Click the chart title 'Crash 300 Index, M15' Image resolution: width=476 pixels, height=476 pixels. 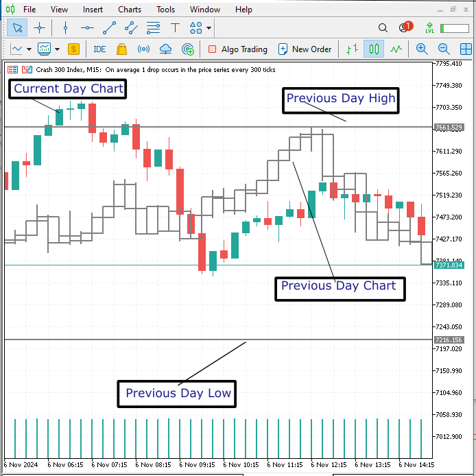click(x=69, y=70)
